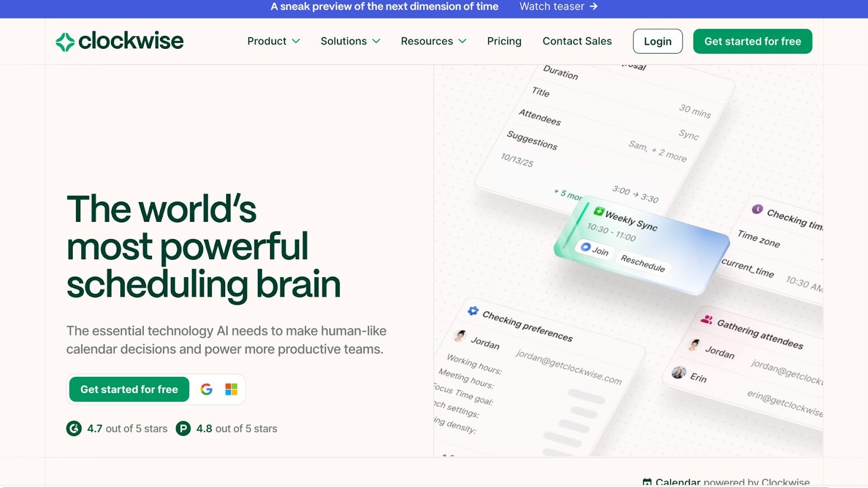The width and height of the screenshot is (868, 488).
Task: Open the Pricing page
Action: coord(504,41)
